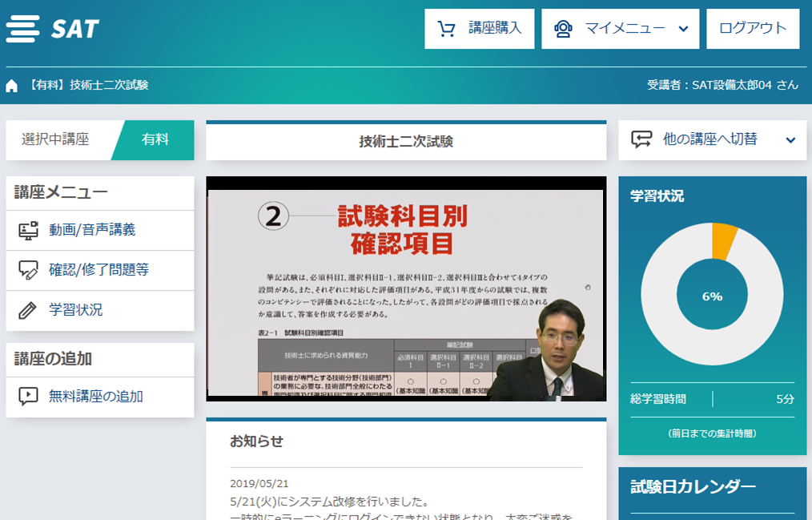
Task: Click the 【有料】技術士二次試験 breadcrumb link
Action: coord(88,85)
